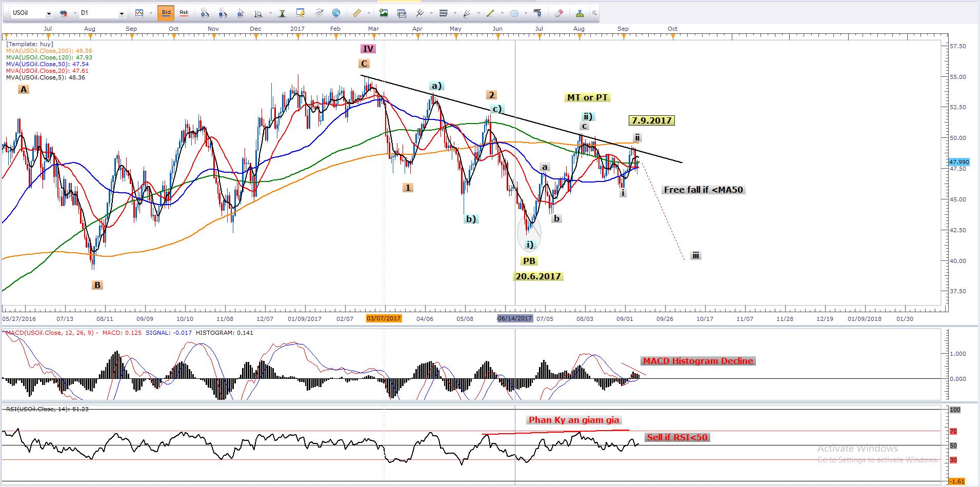This screenshot has height=487, width=980.
Task: Click the green hierarchy tree icon
Action: pos(579,13)
